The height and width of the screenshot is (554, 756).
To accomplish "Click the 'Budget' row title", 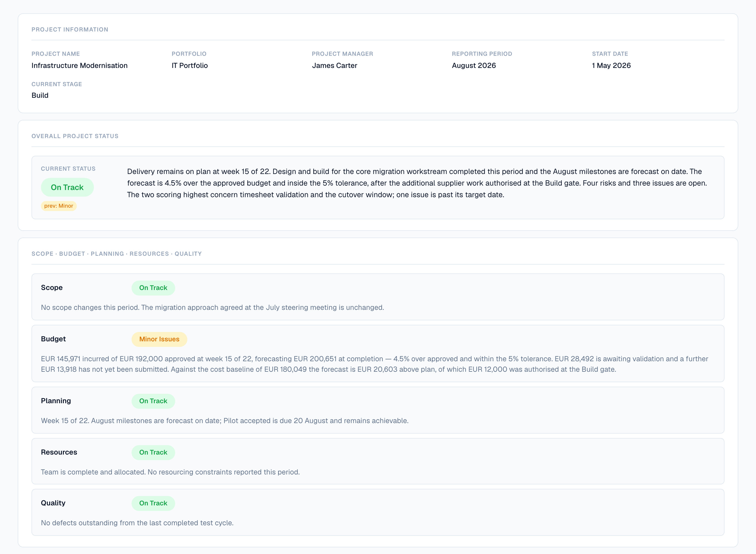I will (x=53, y=339).
